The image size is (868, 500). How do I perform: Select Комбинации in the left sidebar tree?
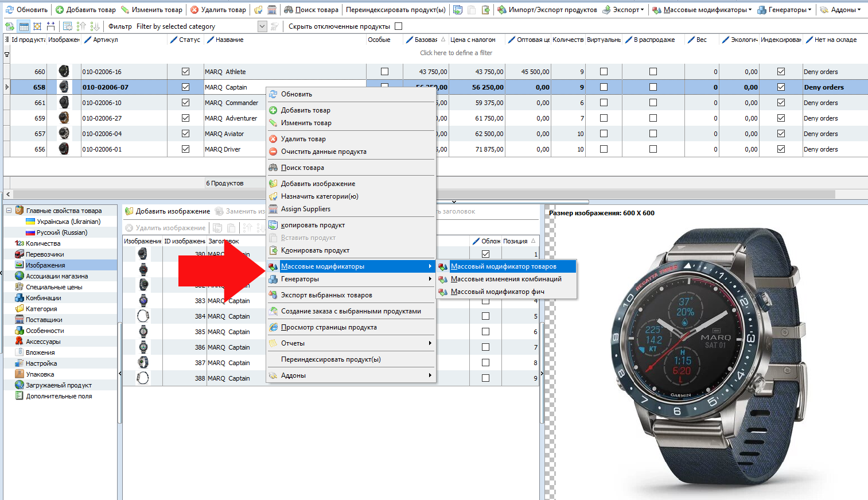[43, 298]
